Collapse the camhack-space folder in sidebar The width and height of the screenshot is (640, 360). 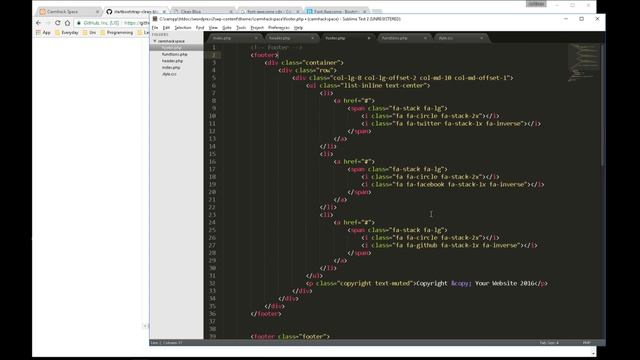pos(155,41)
